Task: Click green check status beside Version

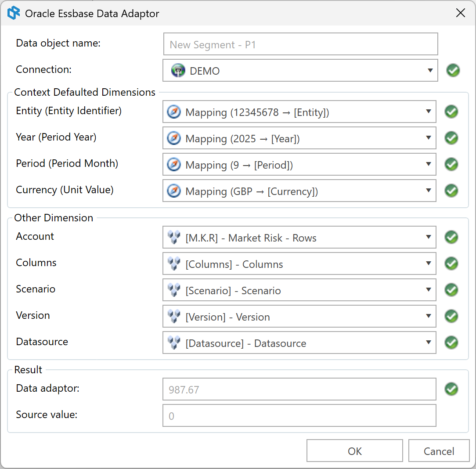Action: pos(451,317)
